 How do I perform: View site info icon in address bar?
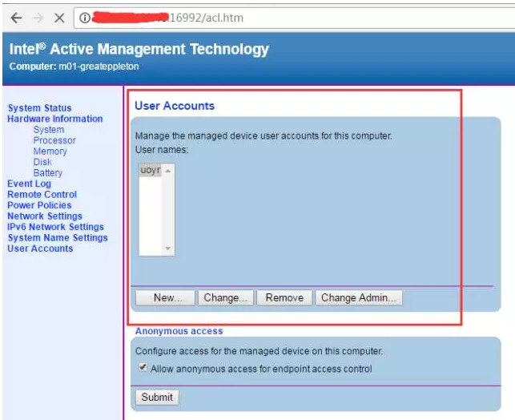tap(84, 18)
